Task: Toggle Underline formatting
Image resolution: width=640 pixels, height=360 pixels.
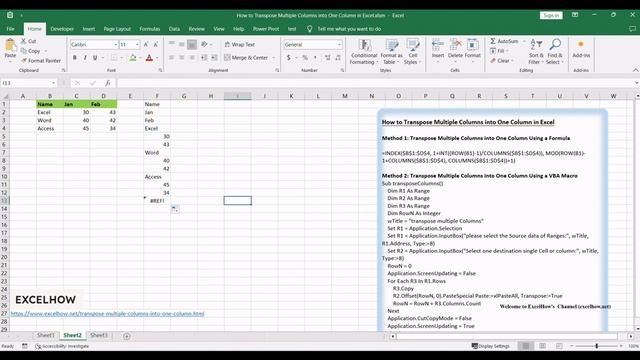Action: pos(95,58)
